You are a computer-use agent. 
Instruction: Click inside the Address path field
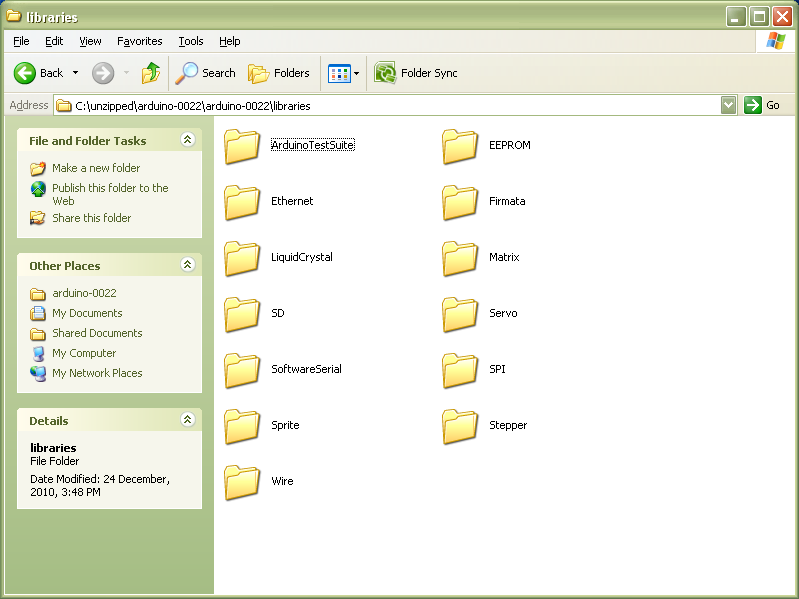click(x=387, y=105)
